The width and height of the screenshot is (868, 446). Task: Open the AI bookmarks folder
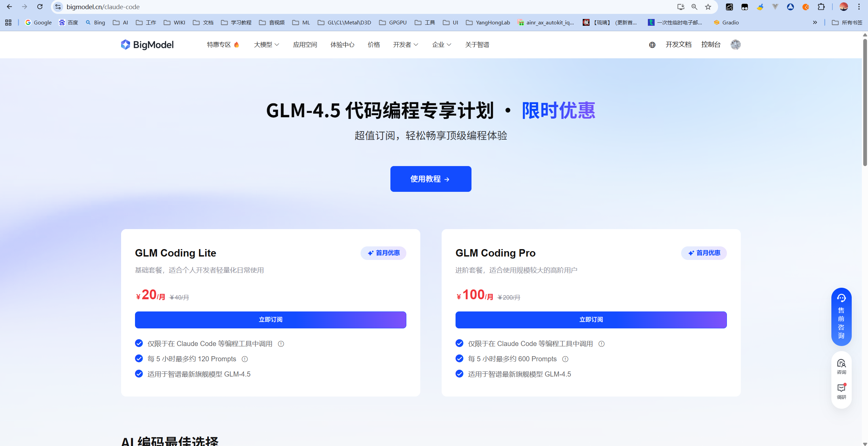click(x=120, y=22)
